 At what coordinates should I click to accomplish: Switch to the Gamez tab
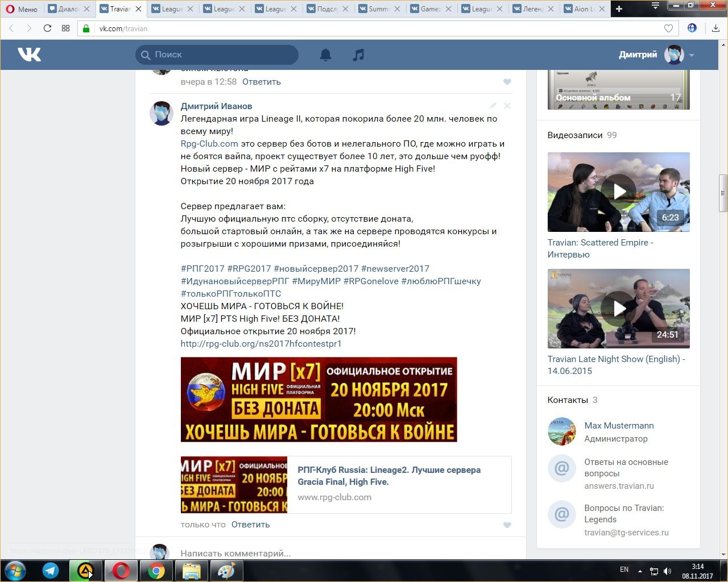tap(431, 9)
